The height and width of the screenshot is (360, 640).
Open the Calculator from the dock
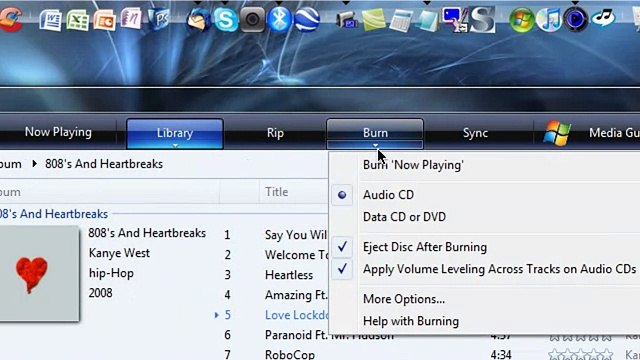[400, 20]
